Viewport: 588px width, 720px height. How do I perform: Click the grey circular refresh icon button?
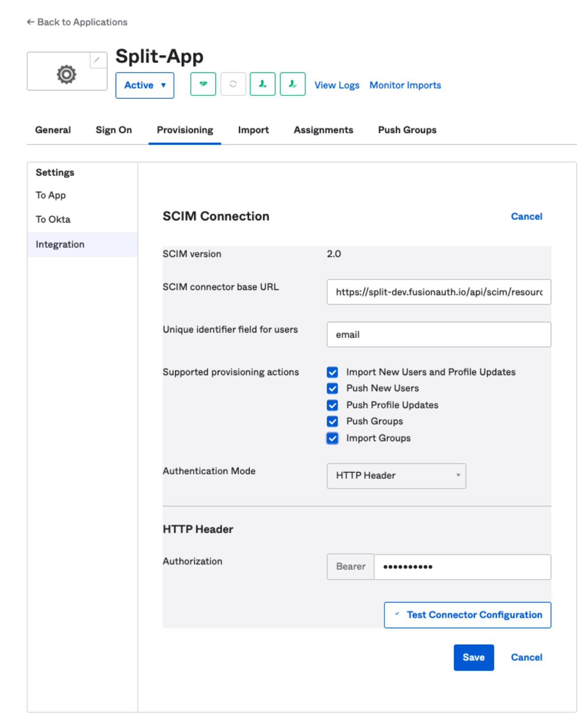tap(233, 84)
